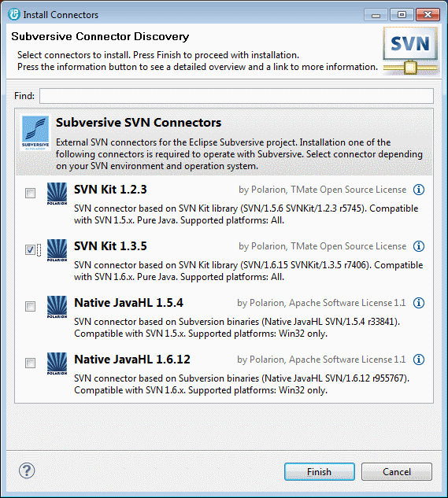Click the Subversive category logo
Image resolution: width=448 pixels, height=498 pixels.
click(35, 133)
